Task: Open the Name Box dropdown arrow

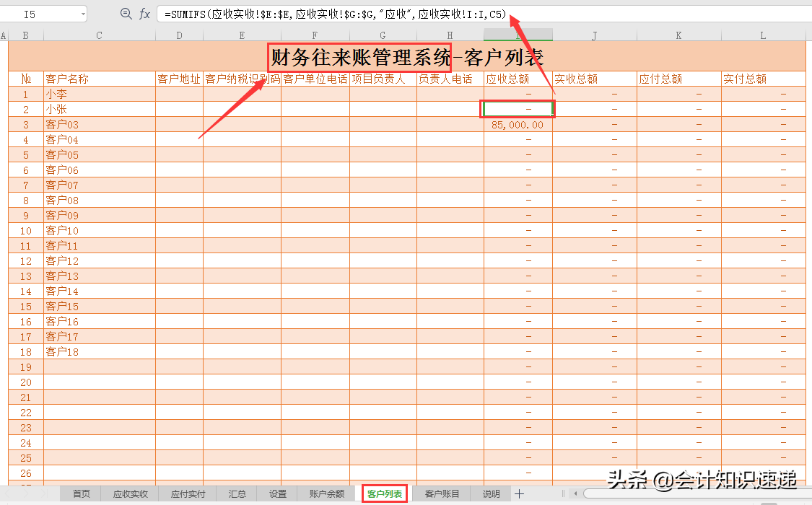Action: (x=83, y=12)
